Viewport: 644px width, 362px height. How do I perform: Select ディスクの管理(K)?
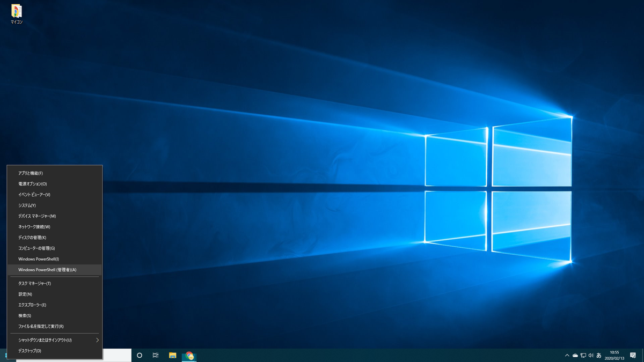pyautogui.click(x=54, y=238)
